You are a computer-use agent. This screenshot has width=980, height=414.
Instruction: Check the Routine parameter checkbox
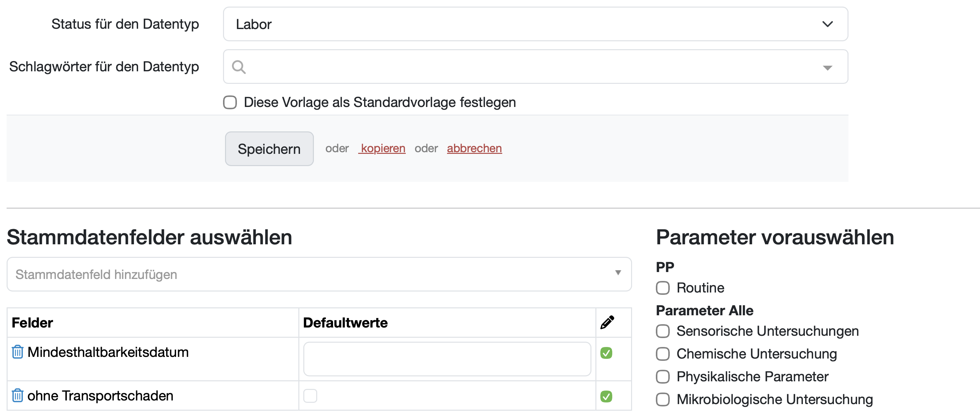coord(662,288)
